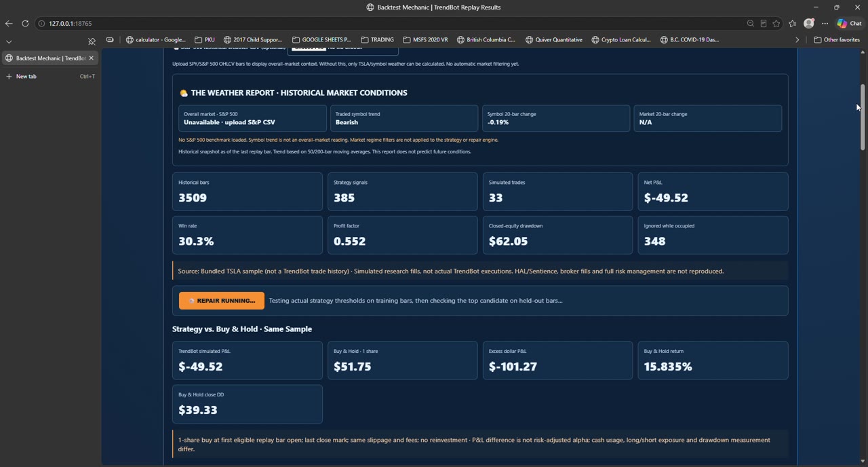Open the browser profile avatar

coord(809,23)
